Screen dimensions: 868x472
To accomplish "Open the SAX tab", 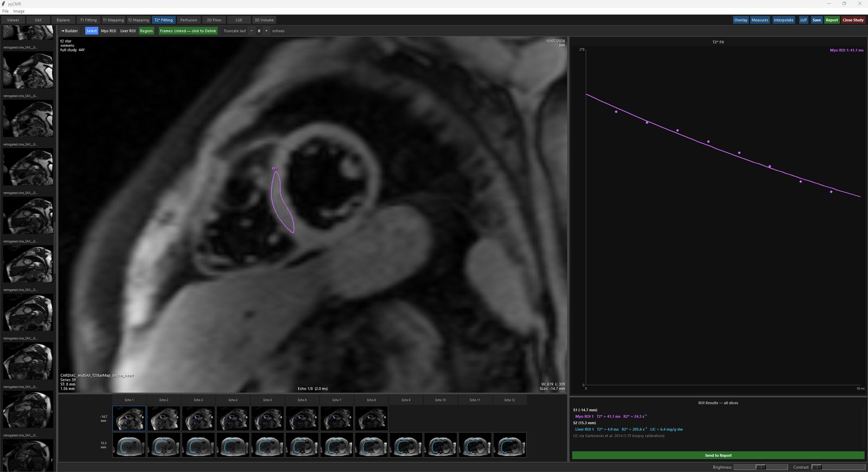I will click(38, 20).
